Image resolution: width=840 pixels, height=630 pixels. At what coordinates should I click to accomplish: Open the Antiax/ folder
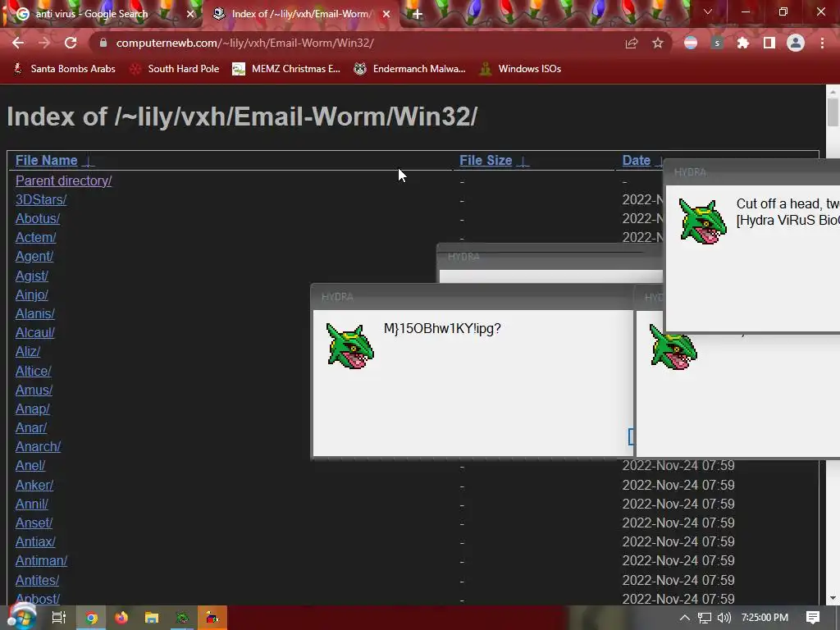[x=35, y=541]
